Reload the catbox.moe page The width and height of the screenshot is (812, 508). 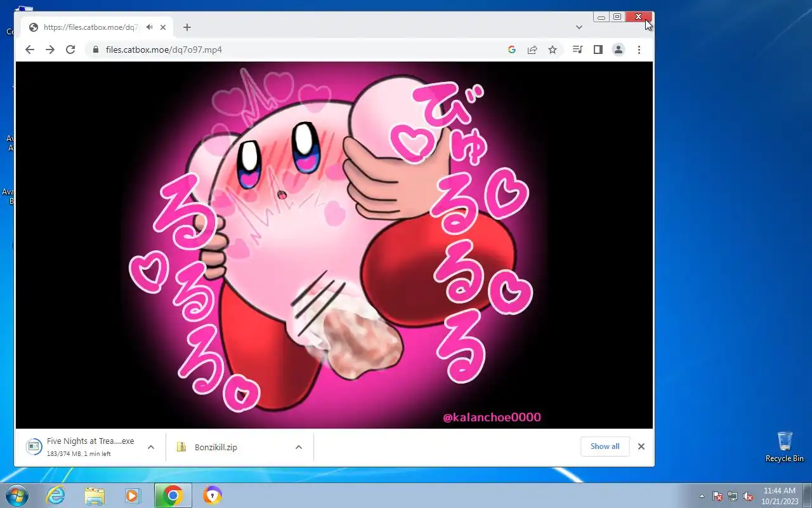click(x=70, y=50)
